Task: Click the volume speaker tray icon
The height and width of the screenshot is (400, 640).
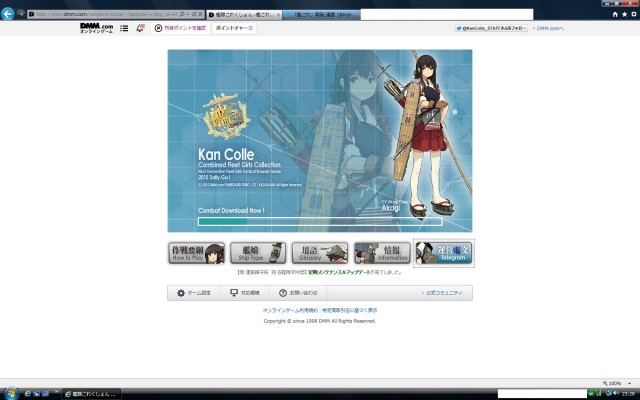Action: pyautogui.click(x=616, y=393)
